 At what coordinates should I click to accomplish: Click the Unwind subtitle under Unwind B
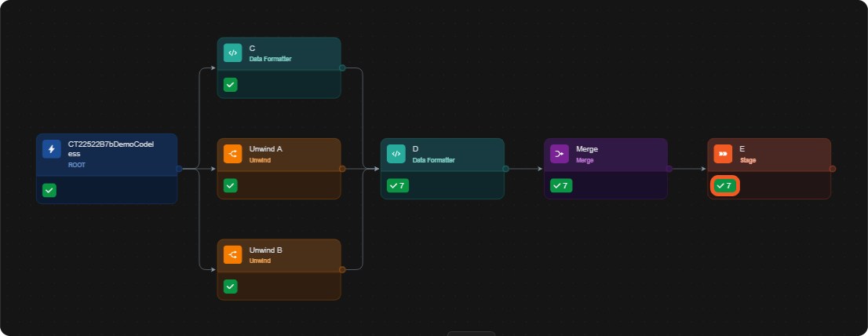(260, 261)
